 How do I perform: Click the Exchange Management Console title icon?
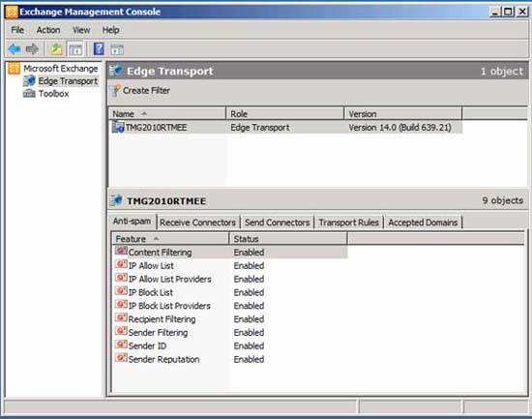tap(12, 12)
